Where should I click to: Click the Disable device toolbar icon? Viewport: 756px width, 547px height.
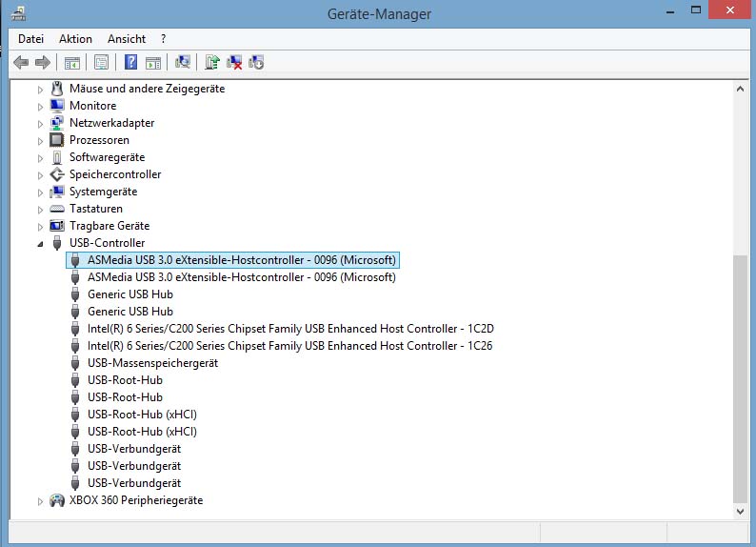256,62
